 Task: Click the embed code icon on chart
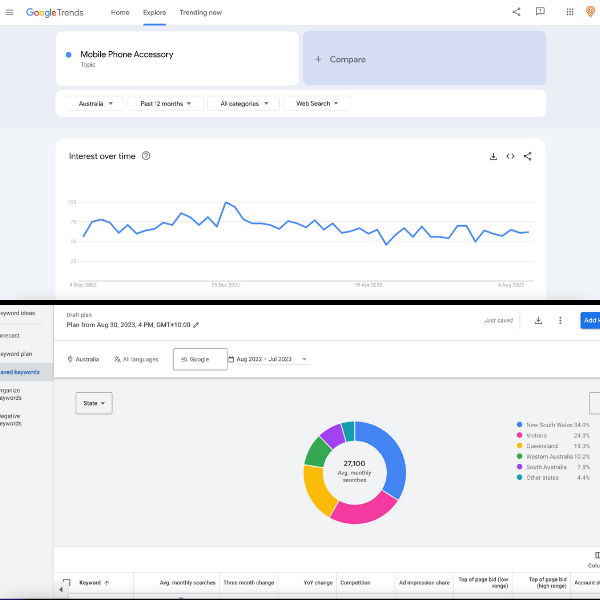point(510,156)
